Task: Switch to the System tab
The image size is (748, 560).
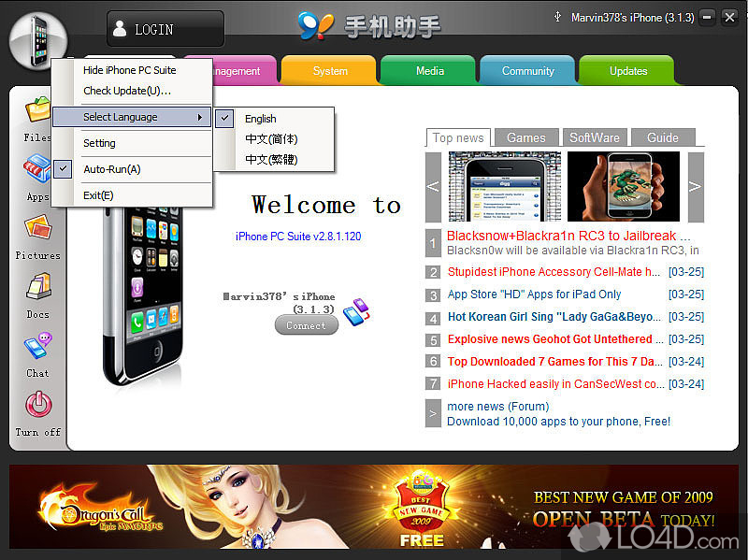Action: pos(330,71)
